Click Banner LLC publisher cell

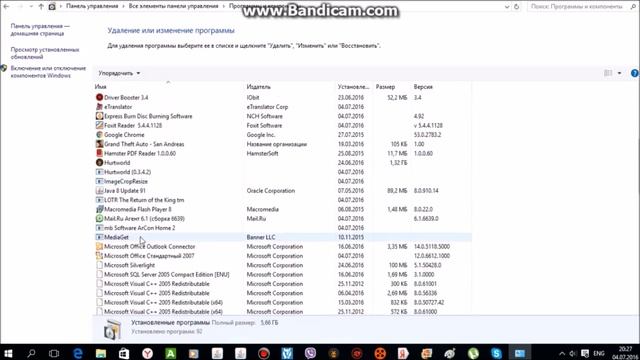point(261,237)
